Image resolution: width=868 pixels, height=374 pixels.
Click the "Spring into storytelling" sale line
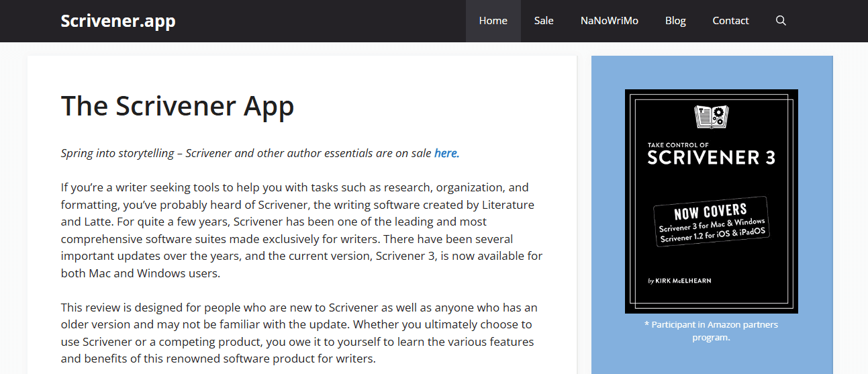pos(260,153)
